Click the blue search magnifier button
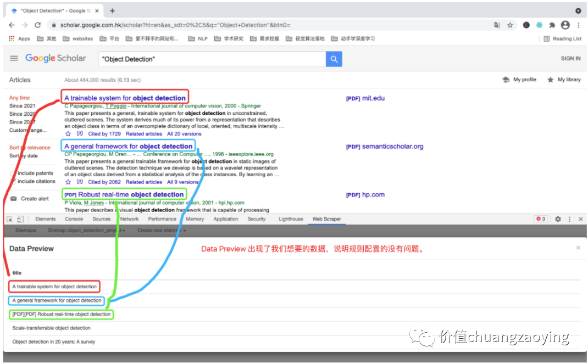The image size is (588, 364). 334,59
